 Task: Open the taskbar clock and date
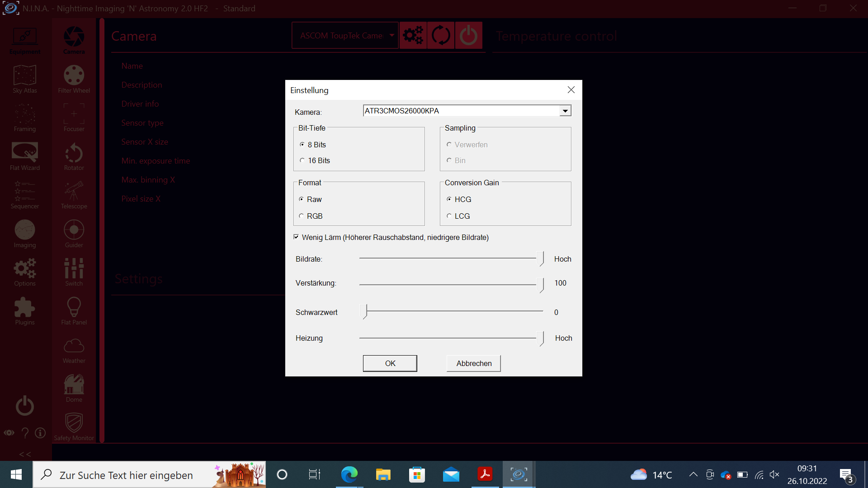click(x=807, y=474)
